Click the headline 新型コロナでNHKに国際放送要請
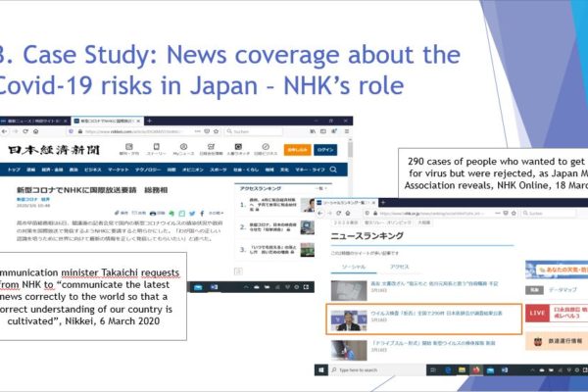The width and height of the screenshot is (588, 392). coord(76,190)
